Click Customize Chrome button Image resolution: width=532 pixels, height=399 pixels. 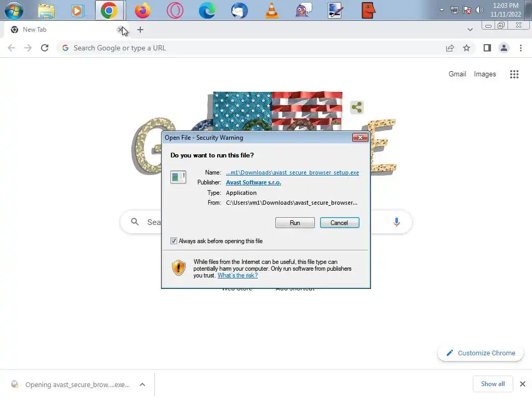[x=481, y=353]
